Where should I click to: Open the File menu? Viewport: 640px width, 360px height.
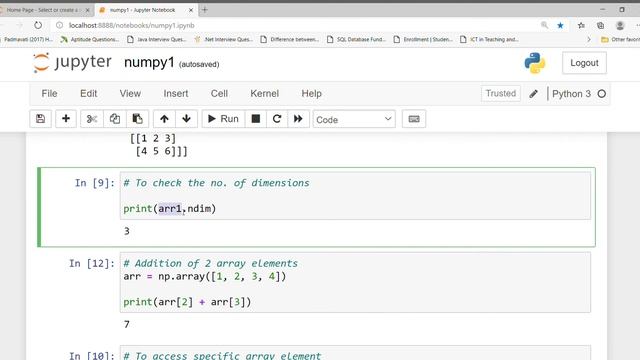pyautogui.click(x=49, y=93)
